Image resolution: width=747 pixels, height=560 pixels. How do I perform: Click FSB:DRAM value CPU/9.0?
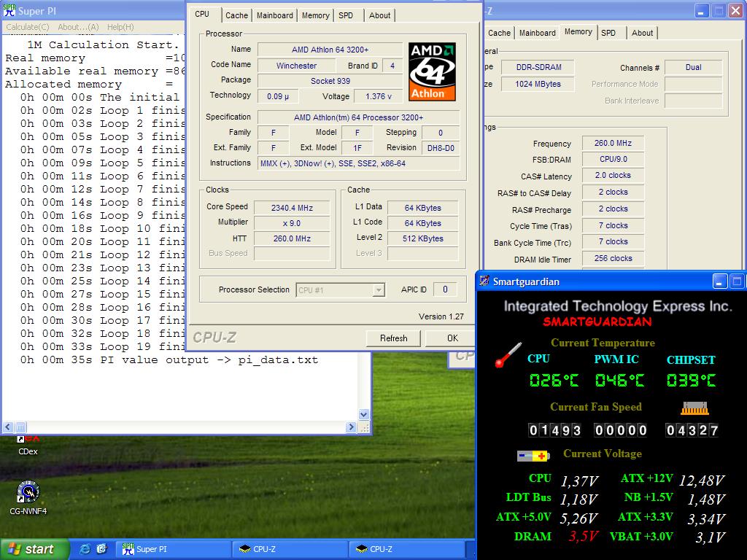point(613,159)
